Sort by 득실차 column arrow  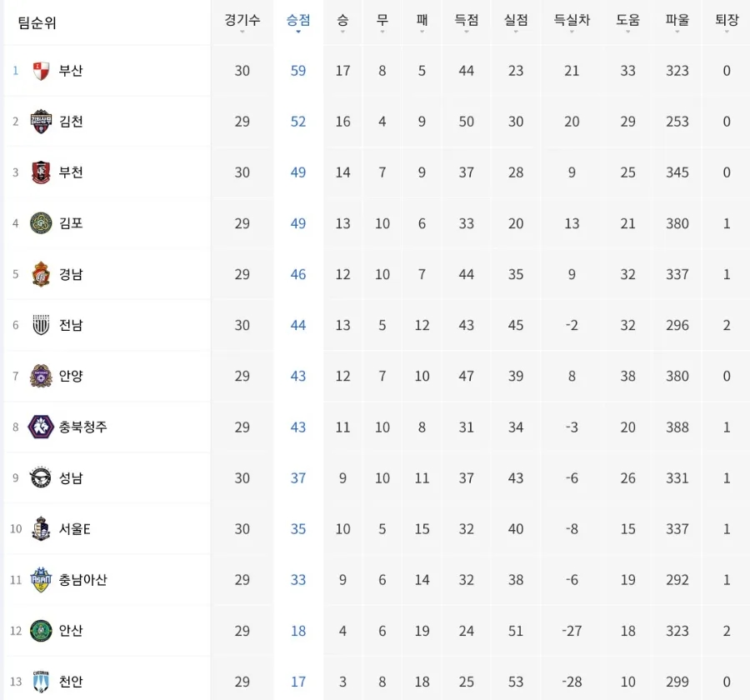(572, 32)
